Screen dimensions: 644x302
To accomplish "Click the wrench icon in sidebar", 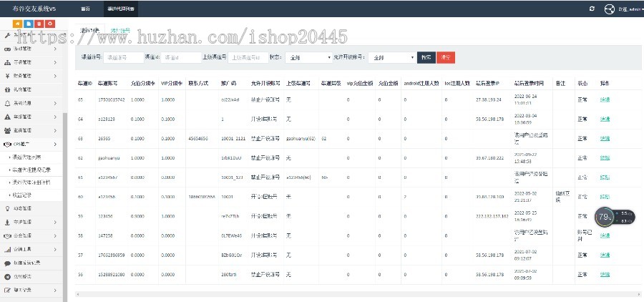I will 7,35.
